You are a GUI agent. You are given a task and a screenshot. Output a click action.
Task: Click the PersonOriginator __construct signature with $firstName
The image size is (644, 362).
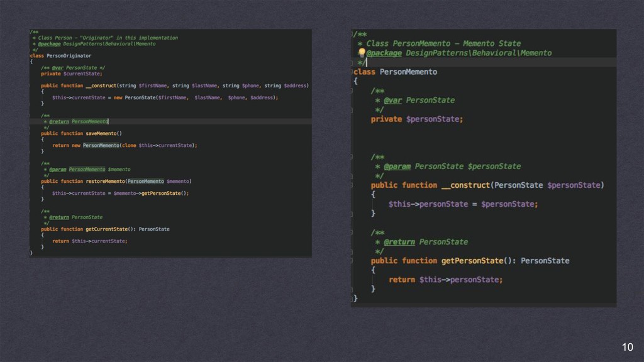(175, 85)
